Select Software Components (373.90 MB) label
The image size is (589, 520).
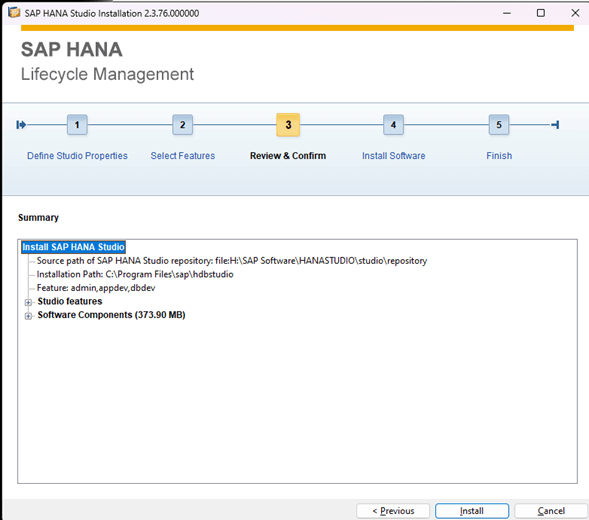[x=111, y=315]
